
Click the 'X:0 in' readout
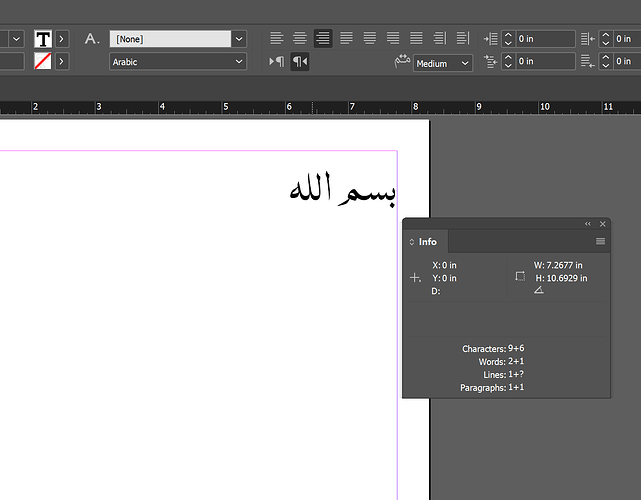tap(444, 265)
